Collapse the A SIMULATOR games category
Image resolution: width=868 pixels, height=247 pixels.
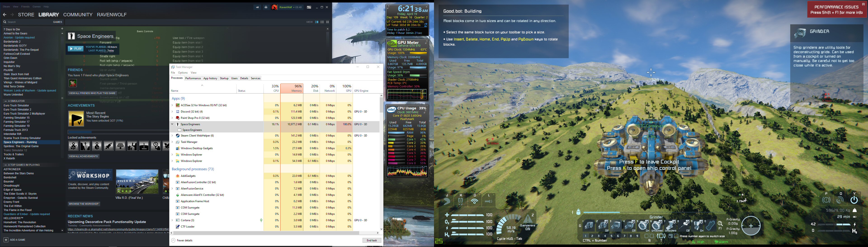[5, 101]
